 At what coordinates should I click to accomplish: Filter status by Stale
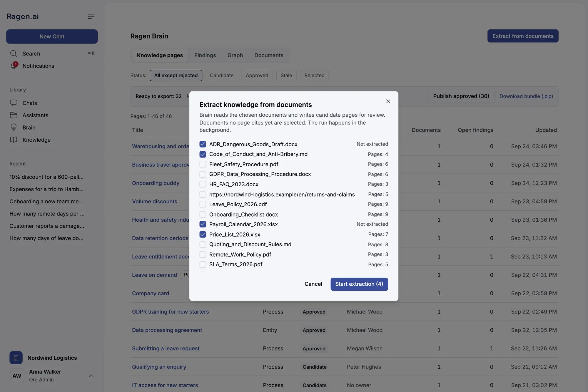[x=286, y=76]
